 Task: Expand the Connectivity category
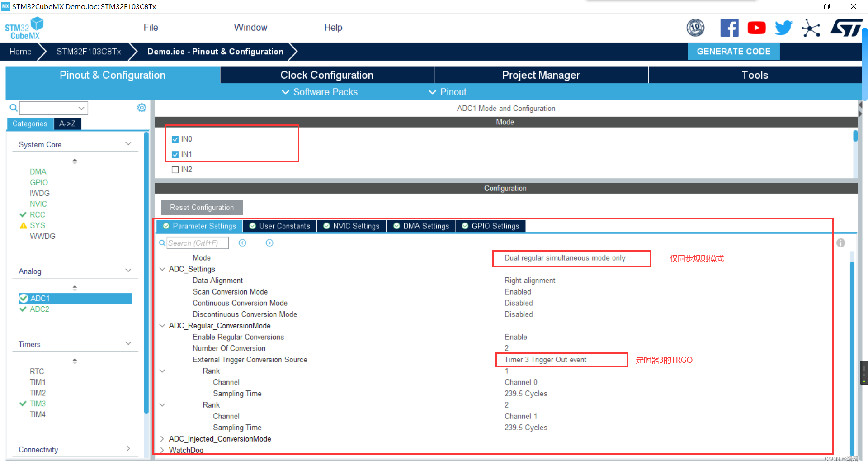point(128,449)
